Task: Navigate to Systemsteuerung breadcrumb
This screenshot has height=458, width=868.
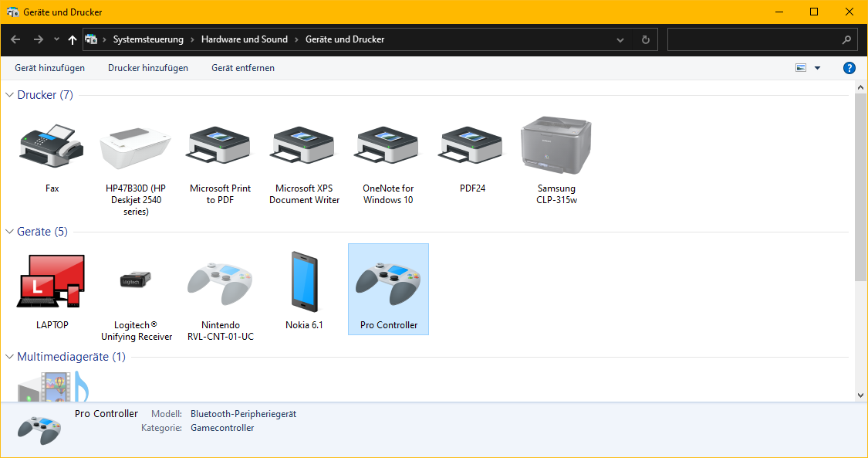Action: tap(148, 39)
